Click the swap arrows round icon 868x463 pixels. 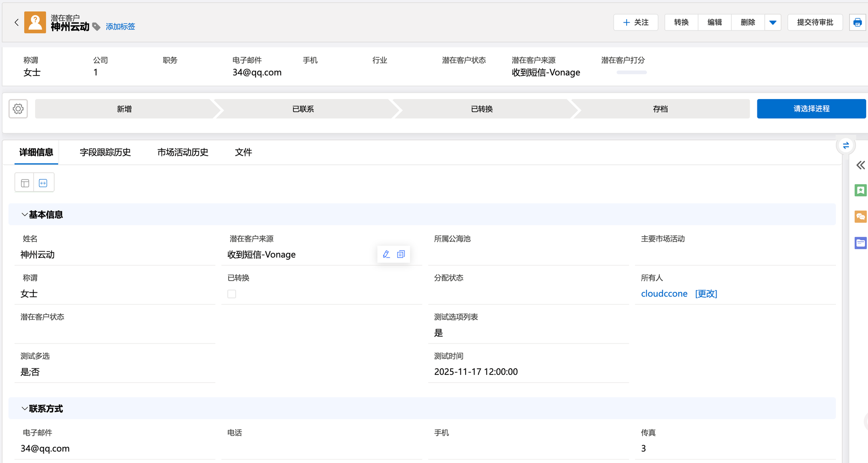pos(845,146)
